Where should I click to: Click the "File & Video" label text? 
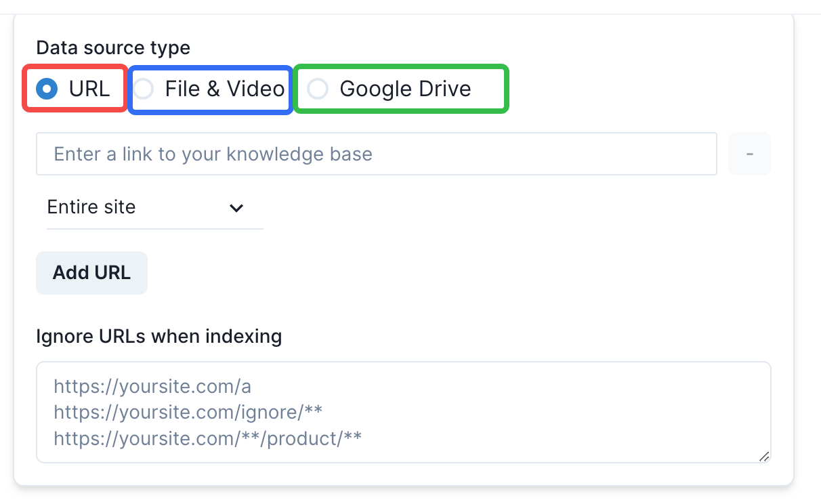225,89
